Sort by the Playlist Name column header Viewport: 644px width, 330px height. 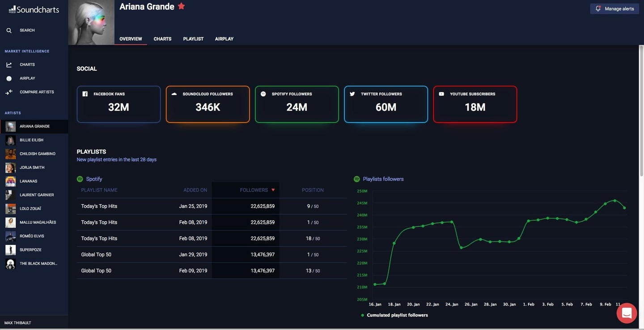99,190
